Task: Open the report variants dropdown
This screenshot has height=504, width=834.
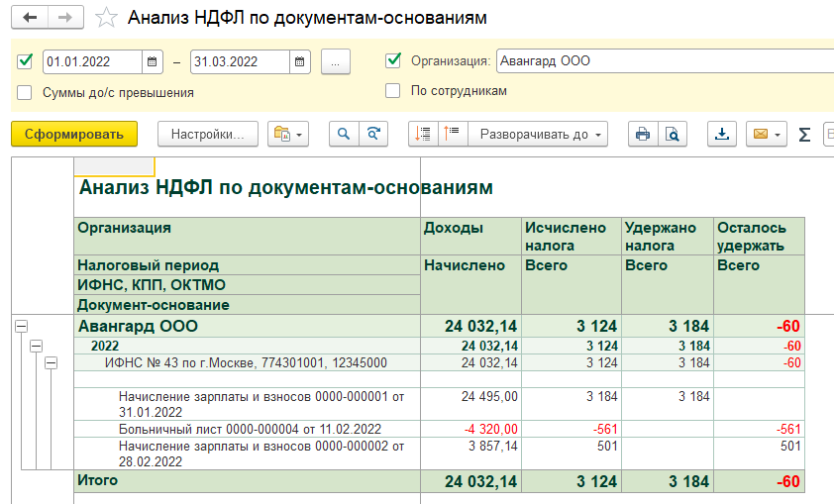Action: [x=289, y=134]
